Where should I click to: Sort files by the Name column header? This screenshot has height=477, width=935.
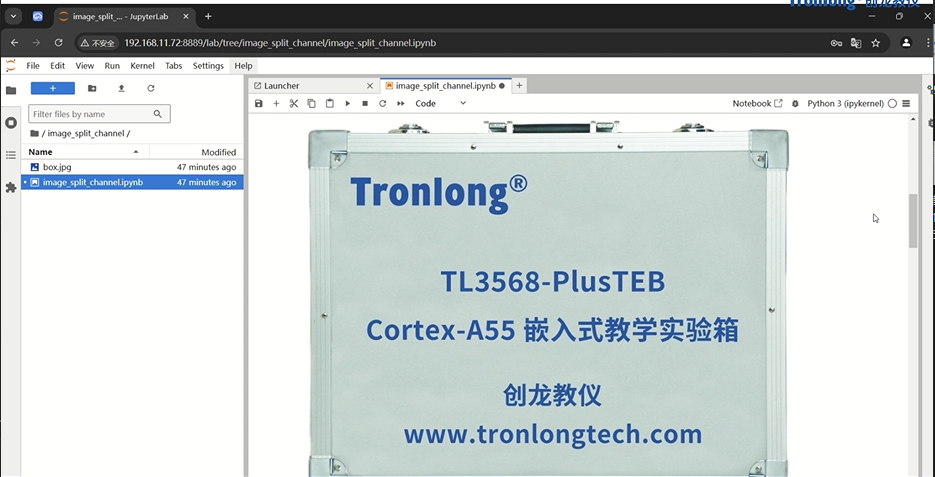click(85, 152)
